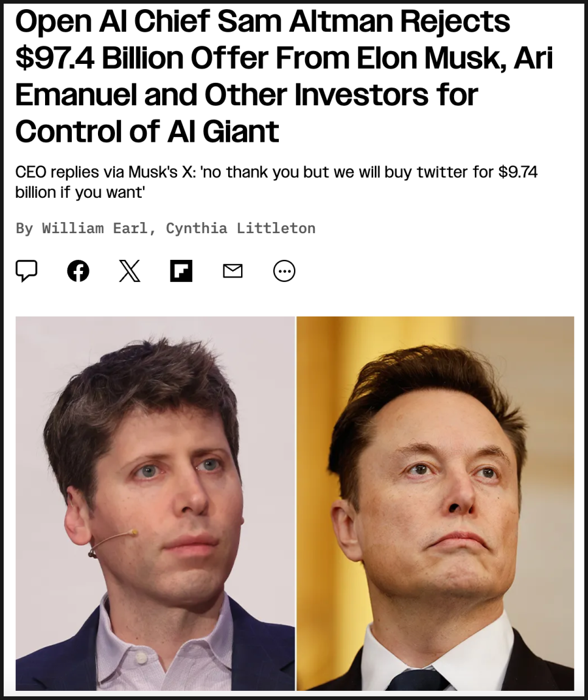
Task: Email the article with envelope icon
Action: point(233,271)
